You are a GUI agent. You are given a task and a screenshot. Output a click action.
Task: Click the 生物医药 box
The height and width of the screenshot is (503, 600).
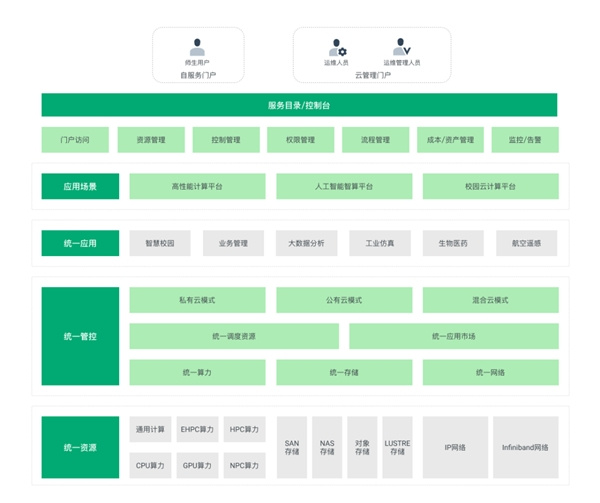(453, 243)
